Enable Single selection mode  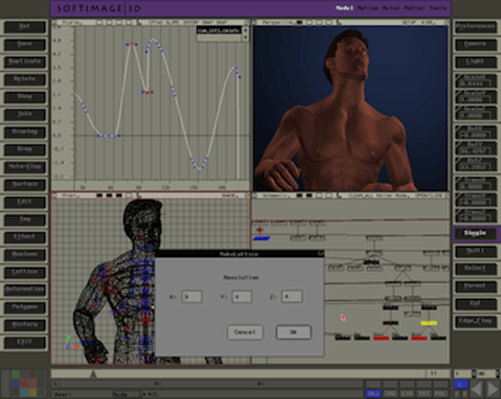[475, 233]
